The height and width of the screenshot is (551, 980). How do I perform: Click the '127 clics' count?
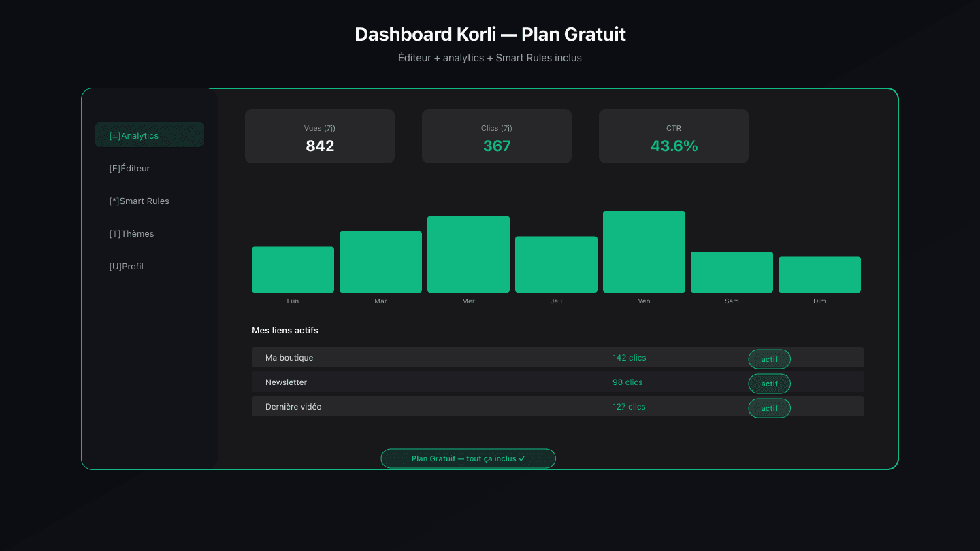(629, 407)
